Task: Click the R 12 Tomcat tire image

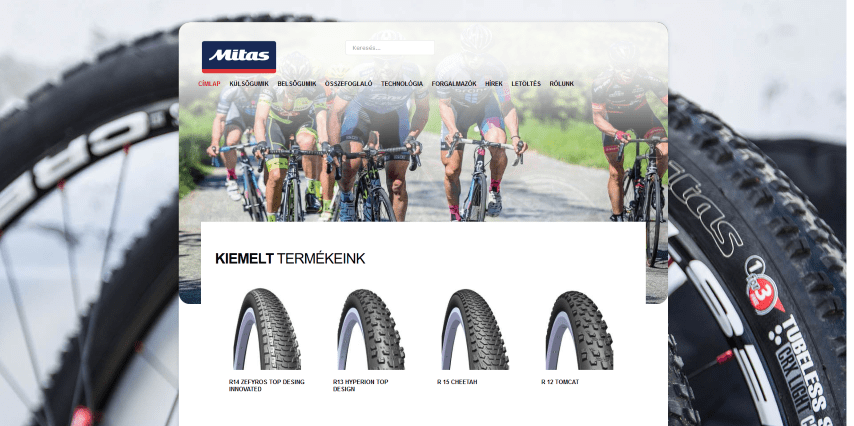Action: click(x=579, y=330)
